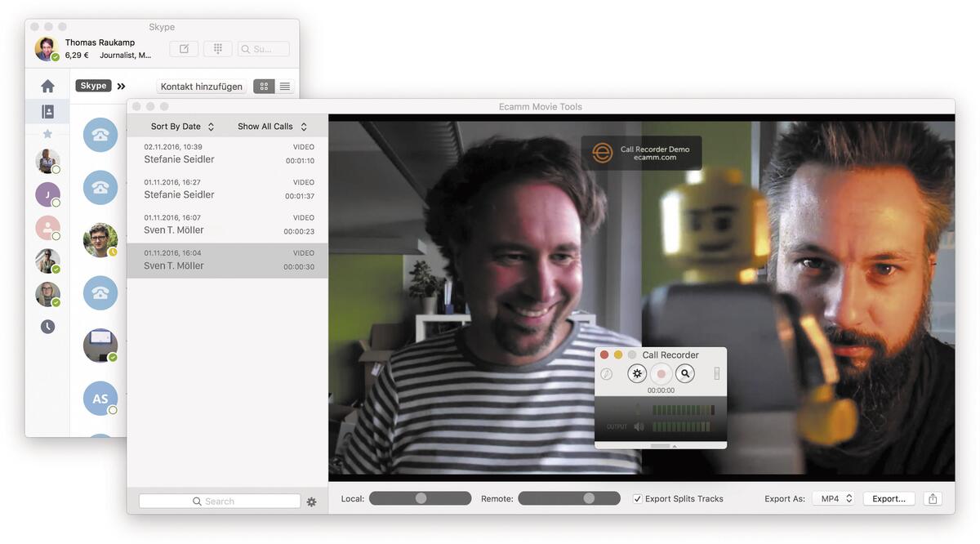Click the Skype home icon

(47, 85)
